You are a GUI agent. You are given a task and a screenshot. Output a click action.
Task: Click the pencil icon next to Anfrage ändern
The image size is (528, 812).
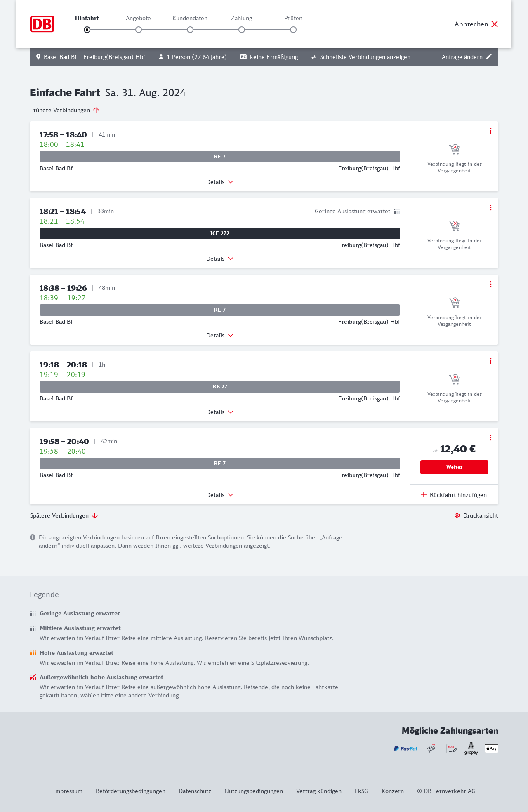point(489,57)
